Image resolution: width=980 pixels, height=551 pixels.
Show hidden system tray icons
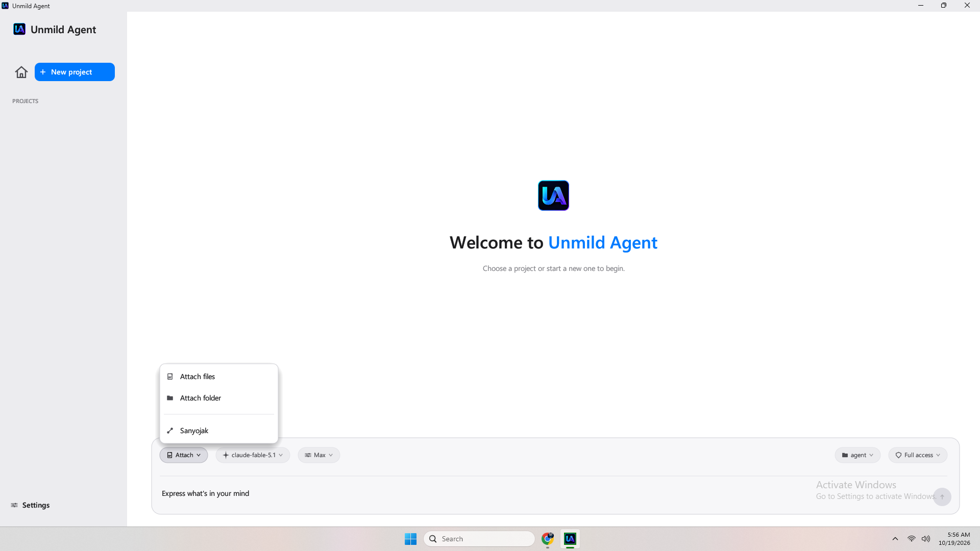point(895,539)
